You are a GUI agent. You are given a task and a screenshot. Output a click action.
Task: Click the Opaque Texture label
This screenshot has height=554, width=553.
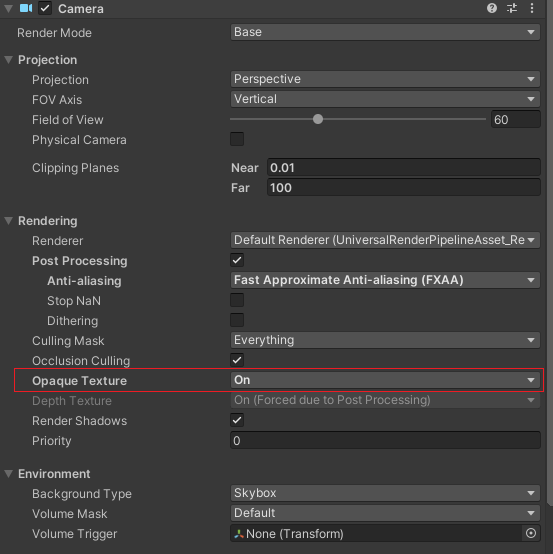[80, 381]
